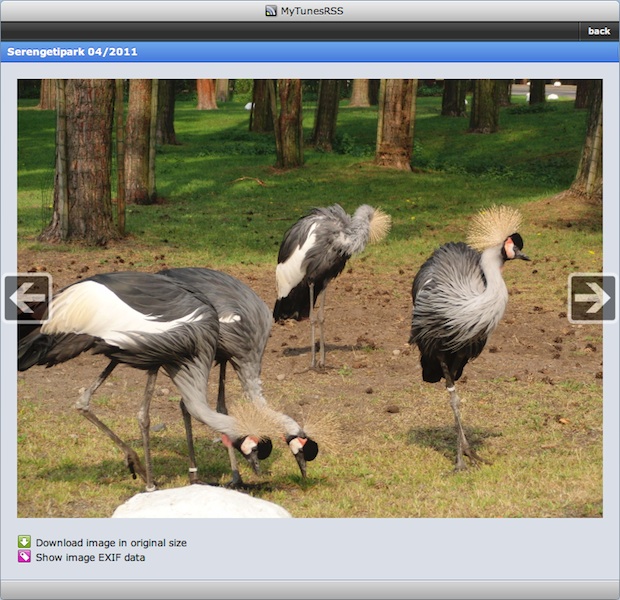Screen dimensions: 620x600
Task: Advance to the next photo with right arrow
Action: (592, 297)
